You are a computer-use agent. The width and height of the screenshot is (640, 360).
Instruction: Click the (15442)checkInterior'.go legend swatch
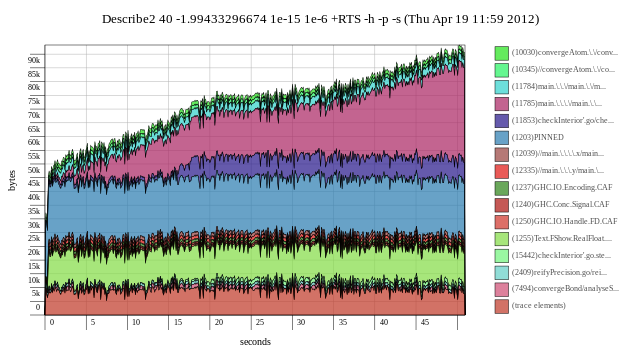(x=502, y=256)
